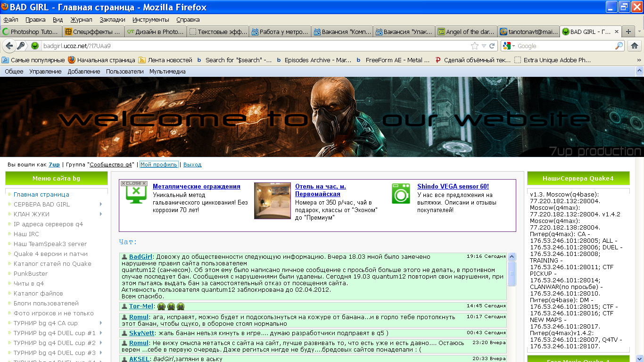Open the Самые популярные bookmarks folder
The image size is (644, 362).
33,60
